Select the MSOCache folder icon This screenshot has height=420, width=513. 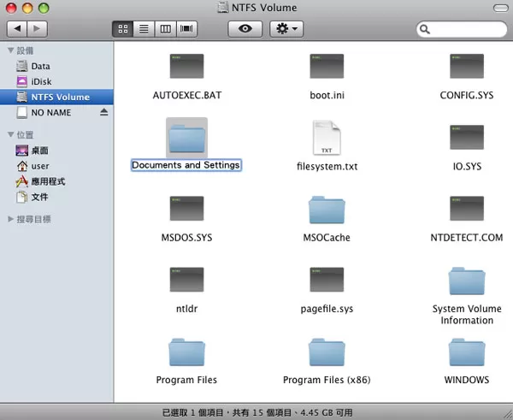click(x=327, y=210)
